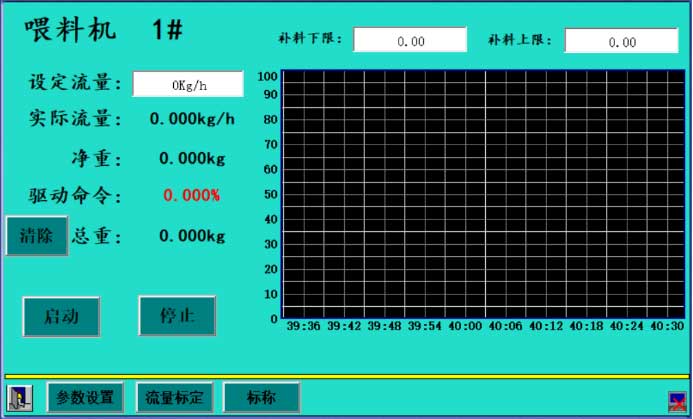693x419 pixels.
Task: Click the red 驱动命令 value 0.000%
Action: coord(192,195)
